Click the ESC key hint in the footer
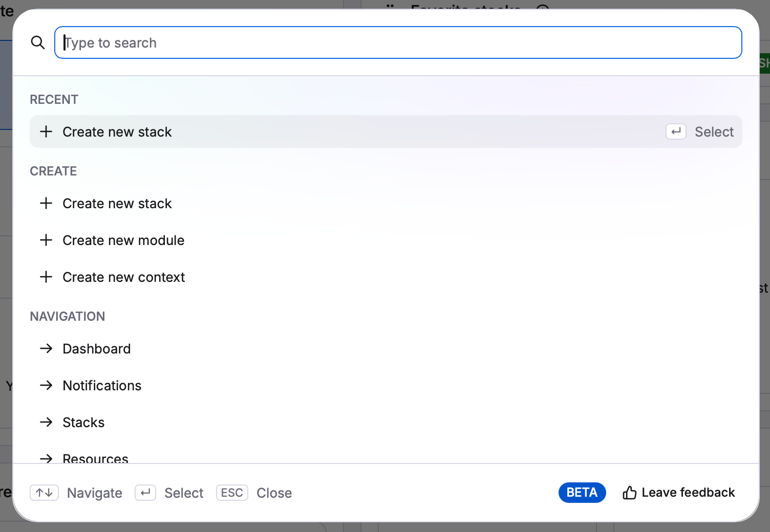770x532 pixels. (x=232, y=493)
